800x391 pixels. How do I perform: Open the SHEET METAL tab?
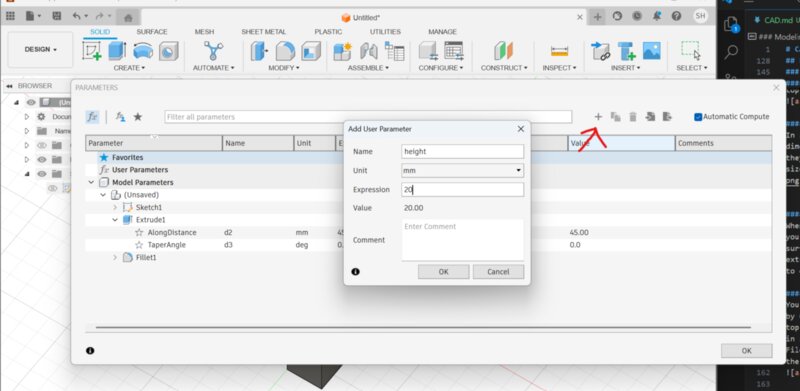pos(264,32)
